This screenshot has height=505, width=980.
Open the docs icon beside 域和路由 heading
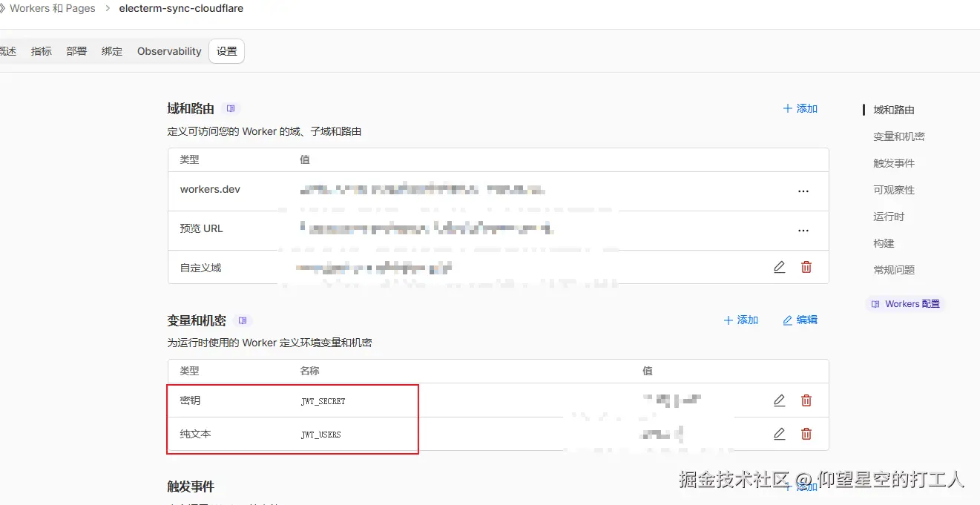click(x=231, y=108)
